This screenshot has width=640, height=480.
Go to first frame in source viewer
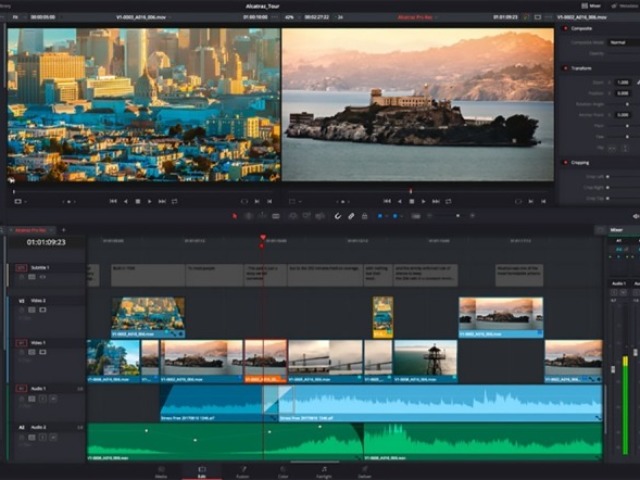click(113, 201)
